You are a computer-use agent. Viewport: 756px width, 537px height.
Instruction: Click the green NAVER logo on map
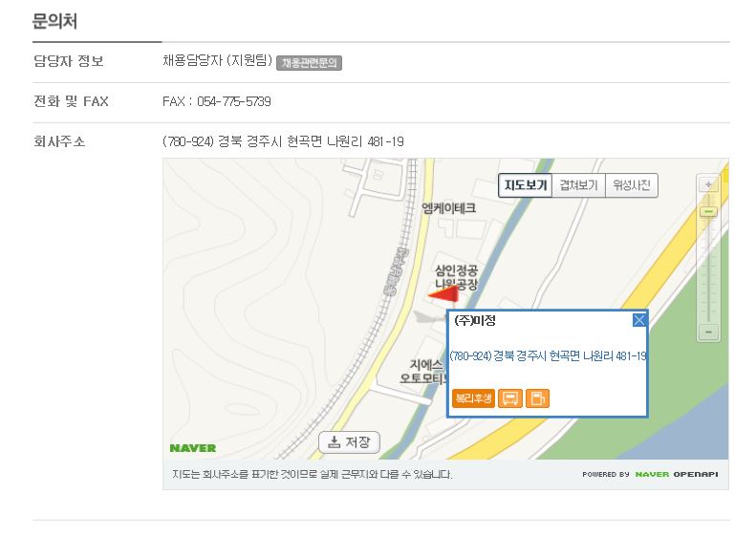point(193,448)
